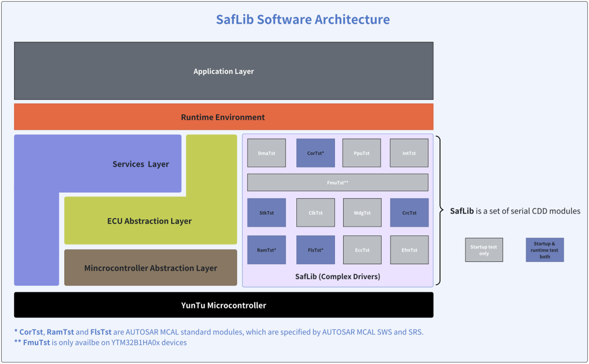Select the WdgTst module box
The height and width of the screenshot is (364, 589).
coord(362,212)
